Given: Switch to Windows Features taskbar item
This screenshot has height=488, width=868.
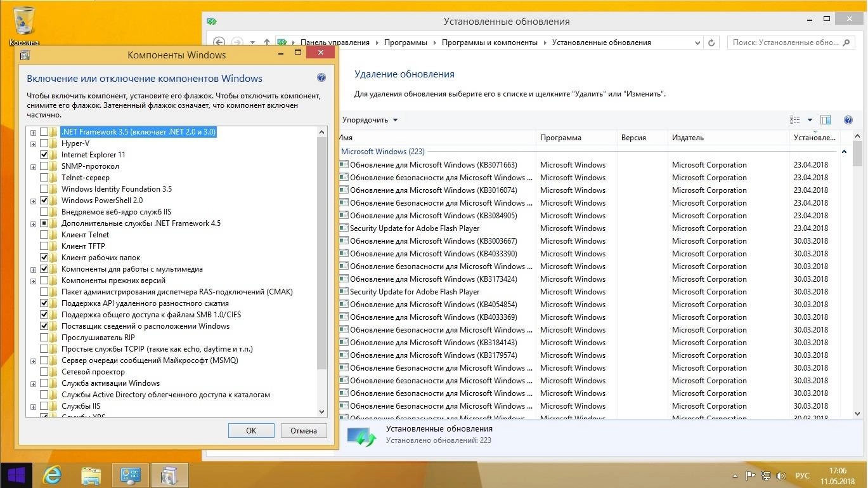Looking at the screenshot, I should pos(170,475).
